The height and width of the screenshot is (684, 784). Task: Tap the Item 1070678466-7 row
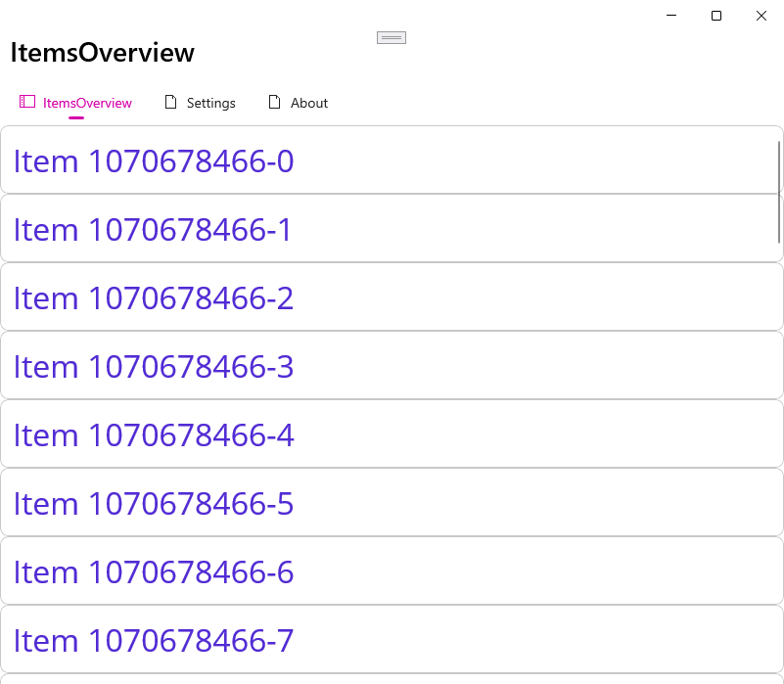click(x=392, y=640)
